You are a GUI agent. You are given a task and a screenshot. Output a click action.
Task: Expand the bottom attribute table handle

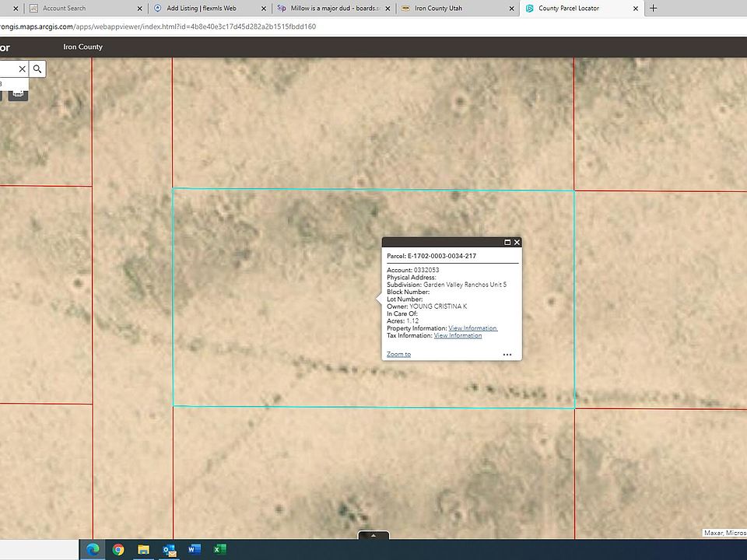tap(373, 535)
